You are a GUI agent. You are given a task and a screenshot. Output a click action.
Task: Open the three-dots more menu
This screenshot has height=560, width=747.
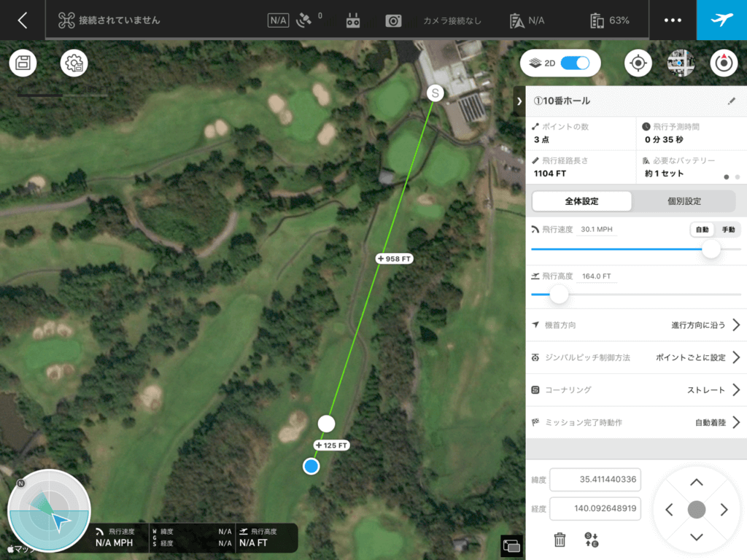(673, 20)
